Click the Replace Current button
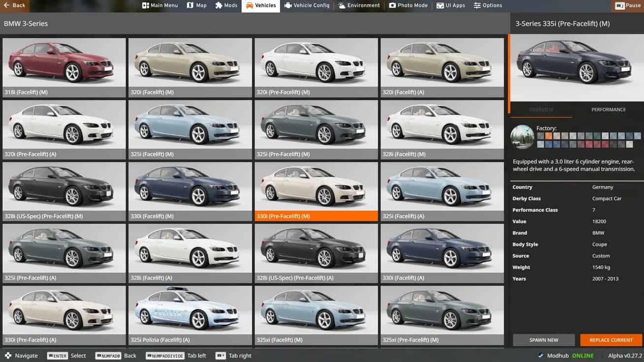The height and width of the screenshot is (362, 644). point(611,340)
